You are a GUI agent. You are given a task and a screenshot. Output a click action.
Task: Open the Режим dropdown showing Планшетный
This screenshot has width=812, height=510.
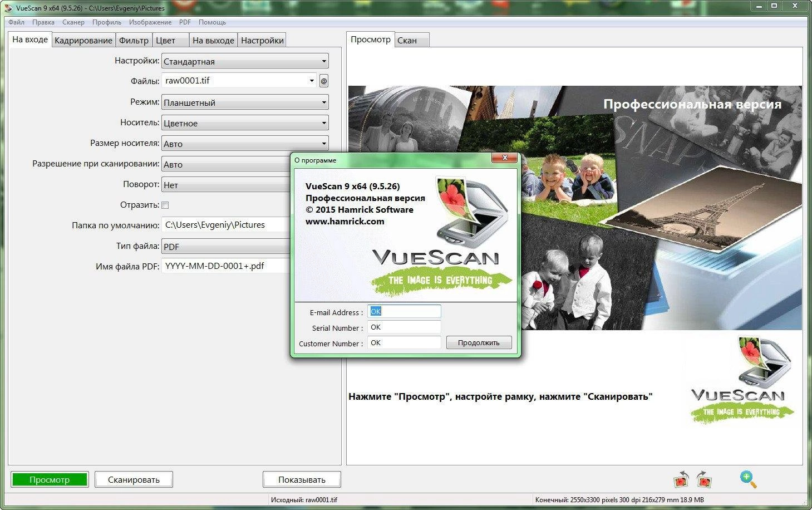coord(245,102)
